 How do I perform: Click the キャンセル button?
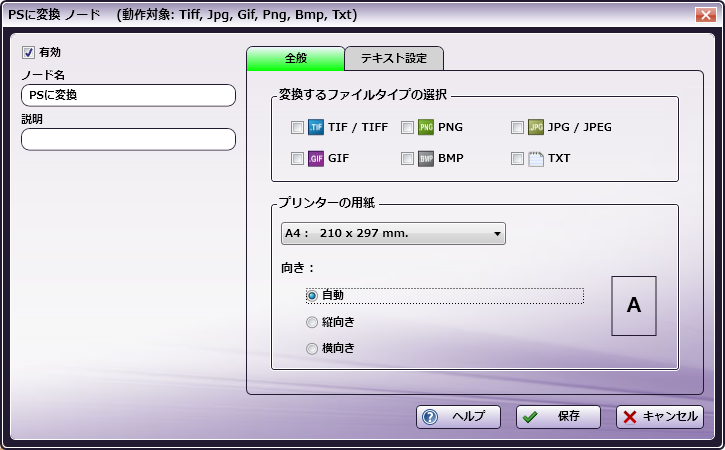(660, 417)
